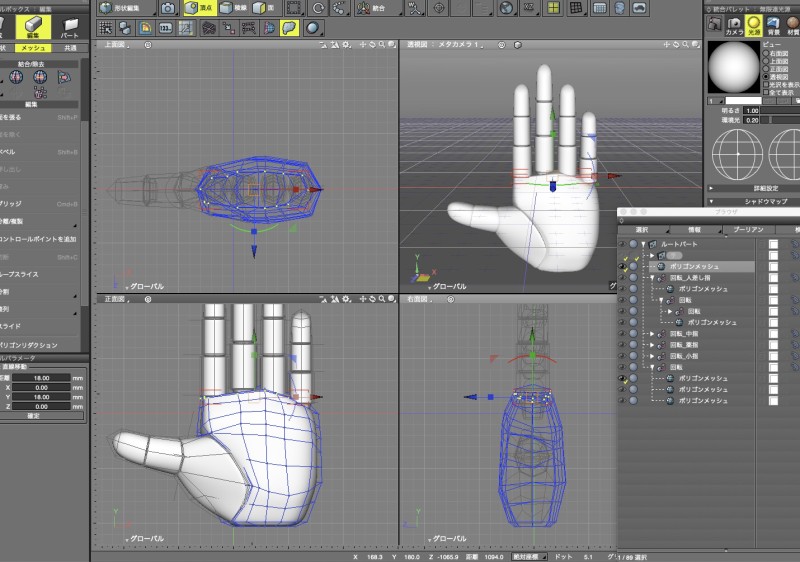Click the rotate arrow tool in the toolbar

click(318, 8)
